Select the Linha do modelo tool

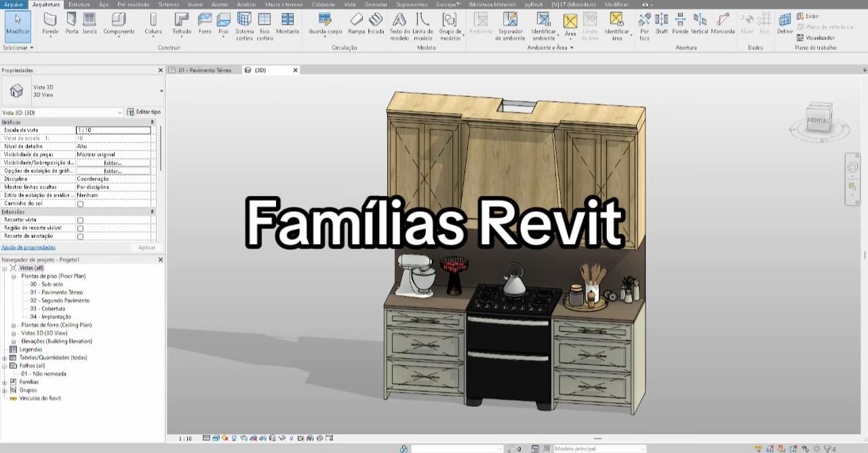pyautogui.click(x=422, y=26)
